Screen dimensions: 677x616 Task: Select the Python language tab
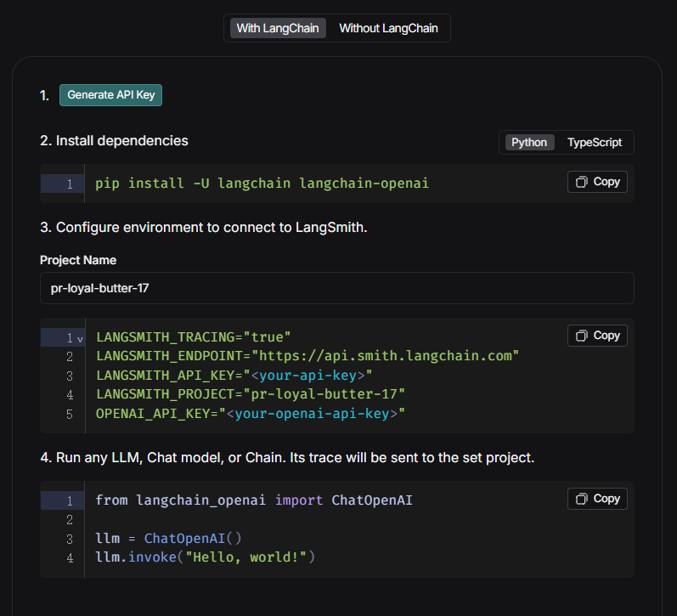529,142
